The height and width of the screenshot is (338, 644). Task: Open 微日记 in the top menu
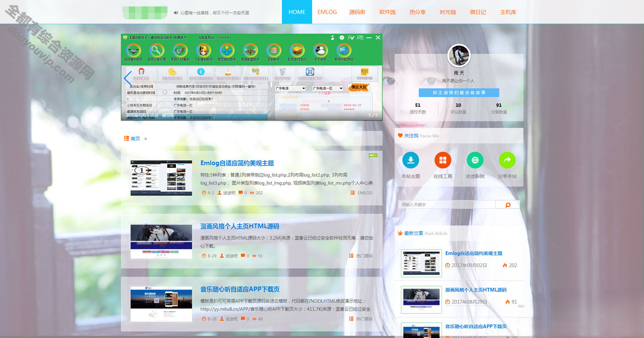478,12
